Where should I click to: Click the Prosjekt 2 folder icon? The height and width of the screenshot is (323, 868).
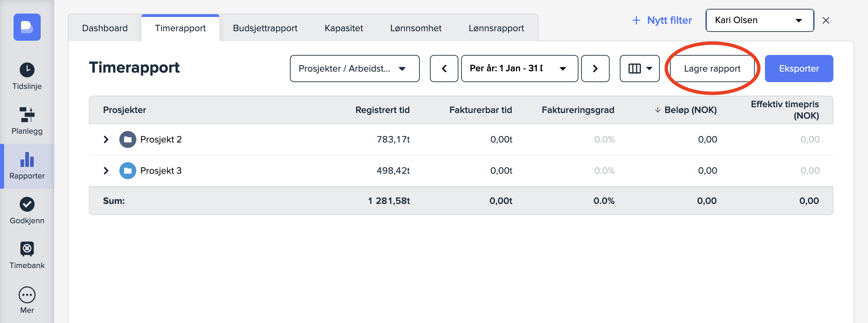pos(128,139)
